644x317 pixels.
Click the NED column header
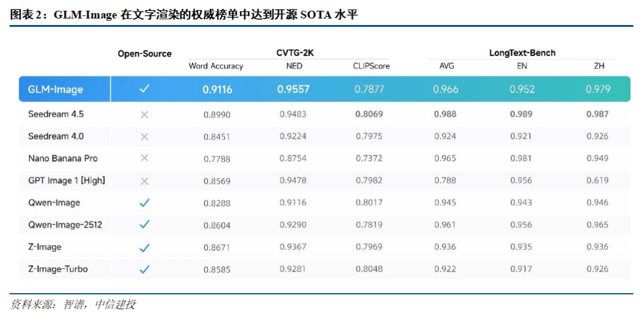click(294, 66)
